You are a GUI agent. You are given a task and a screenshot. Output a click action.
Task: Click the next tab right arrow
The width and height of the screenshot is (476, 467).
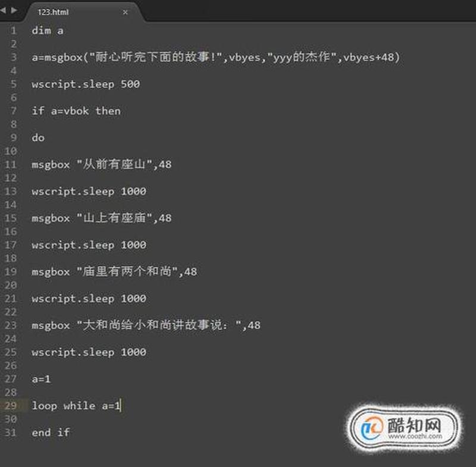pyautogui.click(x=14, y=11)
